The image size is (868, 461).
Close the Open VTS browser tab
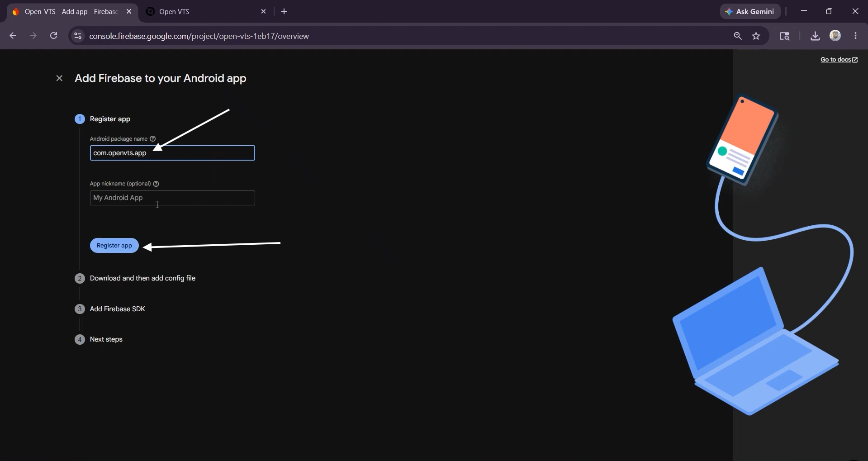pos(264,12)
